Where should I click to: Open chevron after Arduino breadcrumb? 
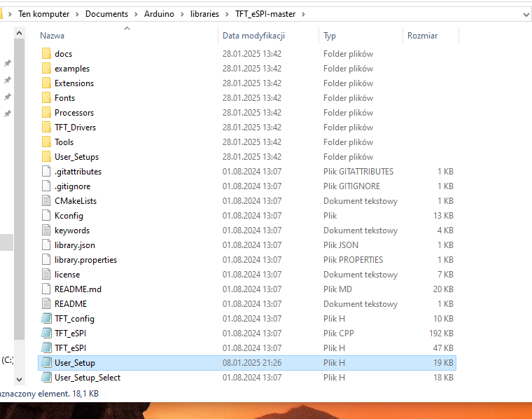point(182,14)
